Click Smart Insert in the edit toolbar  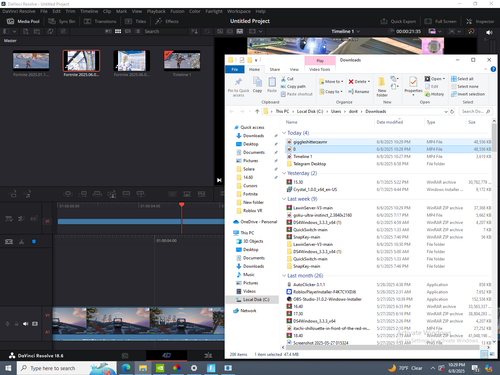click(x=68, y=194)
